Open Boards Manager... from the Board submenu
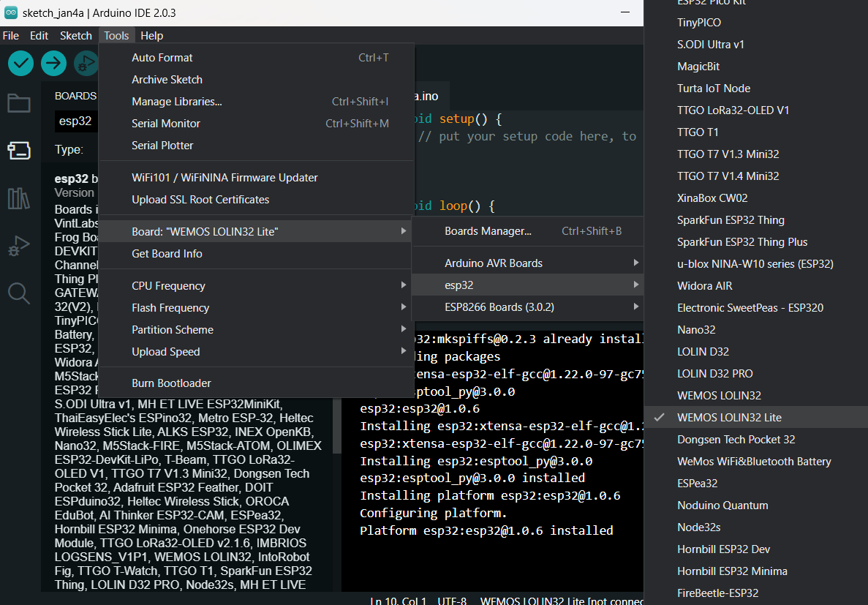The image size is (868, 605). pos(528,231)
